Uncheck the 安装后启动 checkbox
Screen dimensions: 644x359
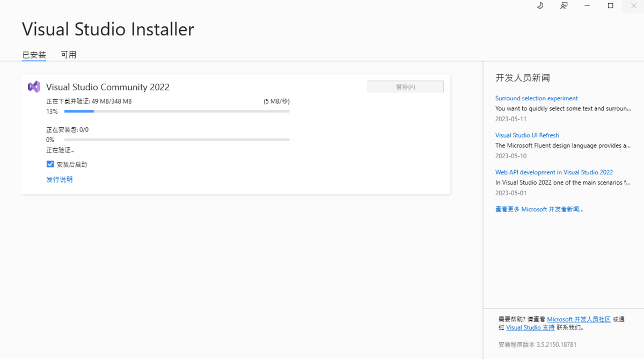[50, 164]
